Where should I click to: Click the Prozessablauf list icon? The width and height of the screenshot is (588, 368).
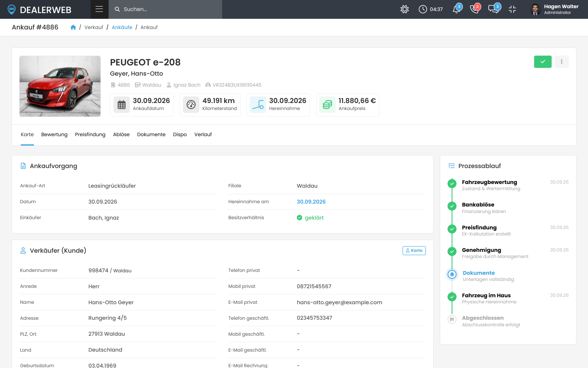(x=452, y=166)
